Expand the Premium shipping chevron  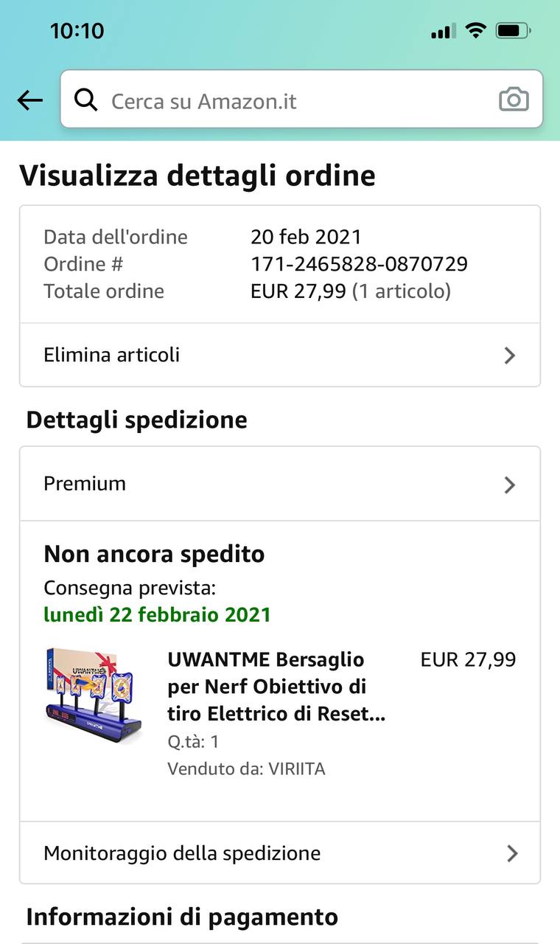[x=509, y=485]
